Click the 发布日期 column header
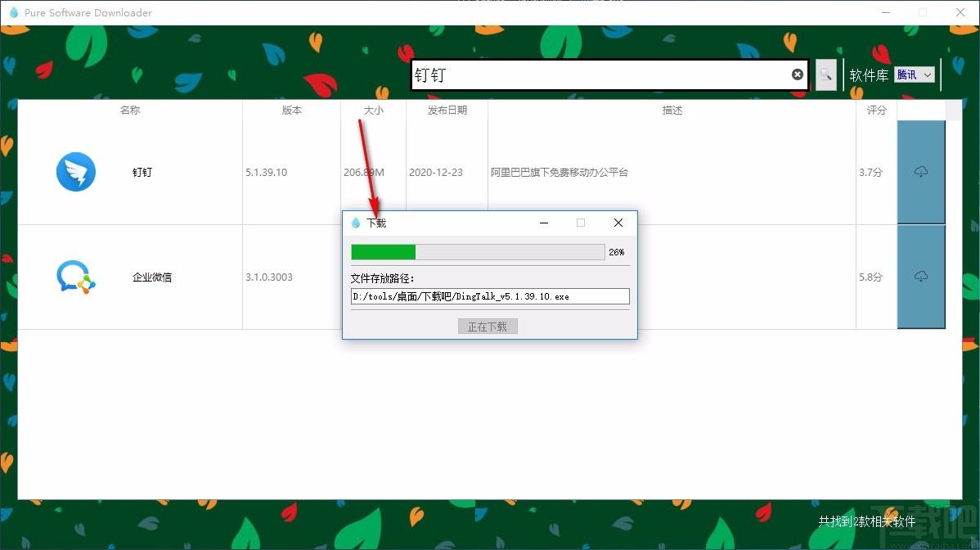Viewport: 980px width, 550px height. (447, 110)
